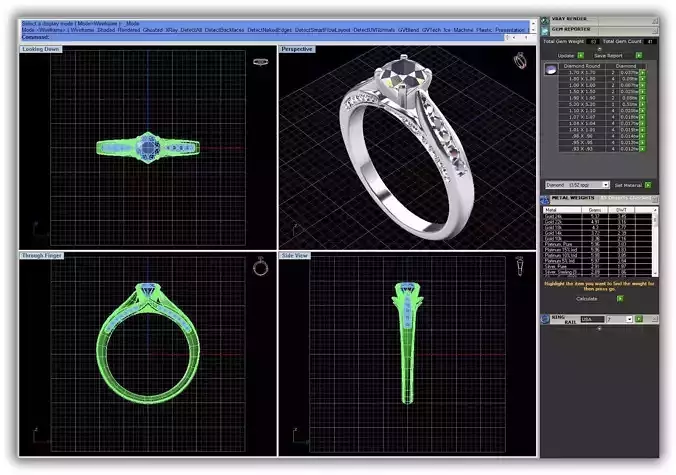676x475 pixels.
Task: Click green arrow on 1.04 X 1.04 row
Action: click(x=642, y=123)
